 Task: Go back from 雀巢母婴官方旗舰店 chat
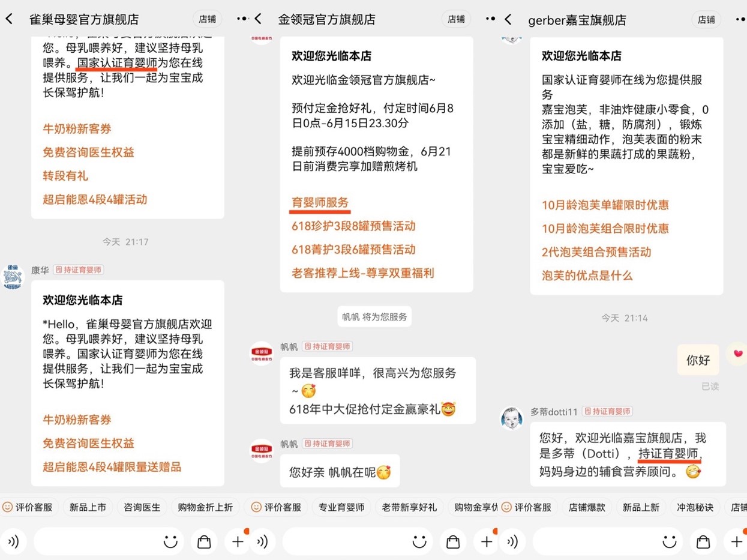tap(9, 19)
